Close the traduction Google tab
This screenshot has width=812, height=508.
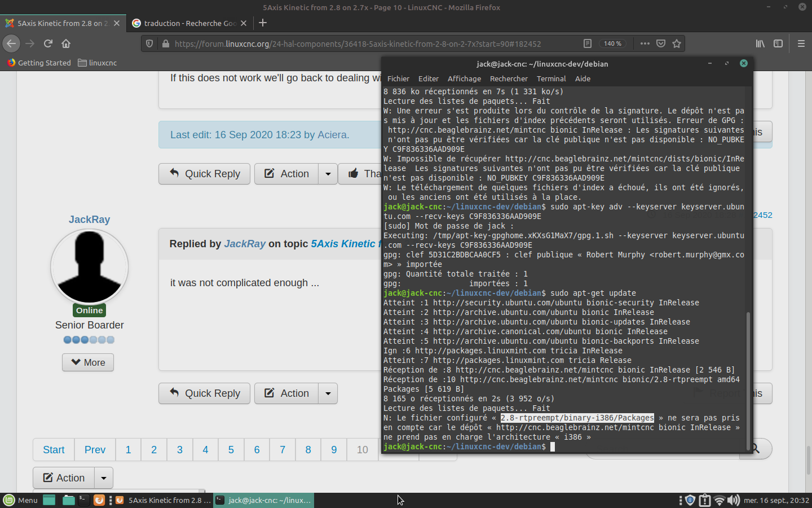point(244,23)
